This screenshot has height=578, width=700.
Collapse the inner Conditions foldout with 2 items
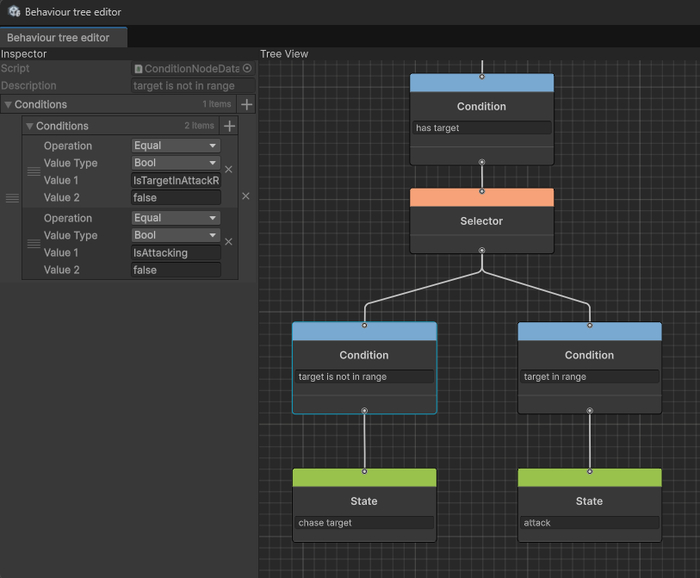pos(30,127)
